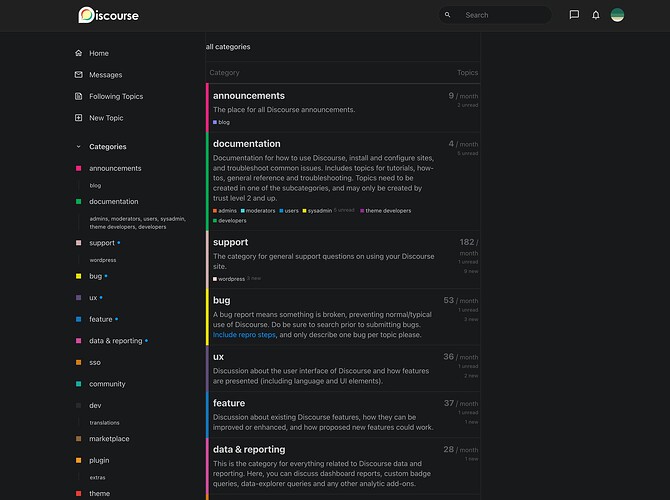Open developers subcategory under documentation
The image size is (670, 500).
tap(229, 221)
